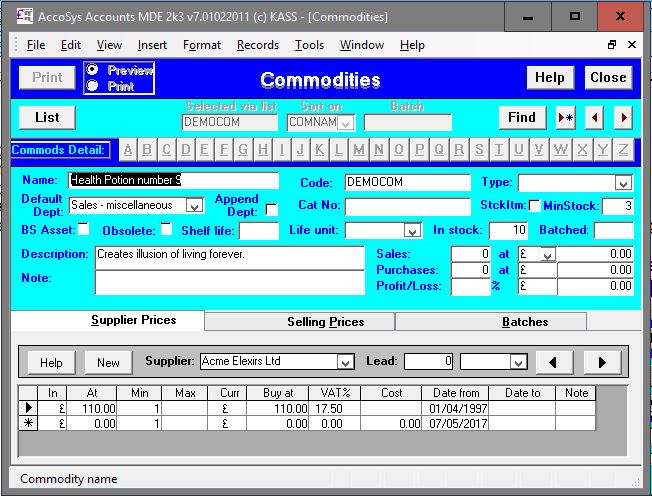Click the Description text field
The width and height of the screenshot is (652, 496).
pos(230,258)
